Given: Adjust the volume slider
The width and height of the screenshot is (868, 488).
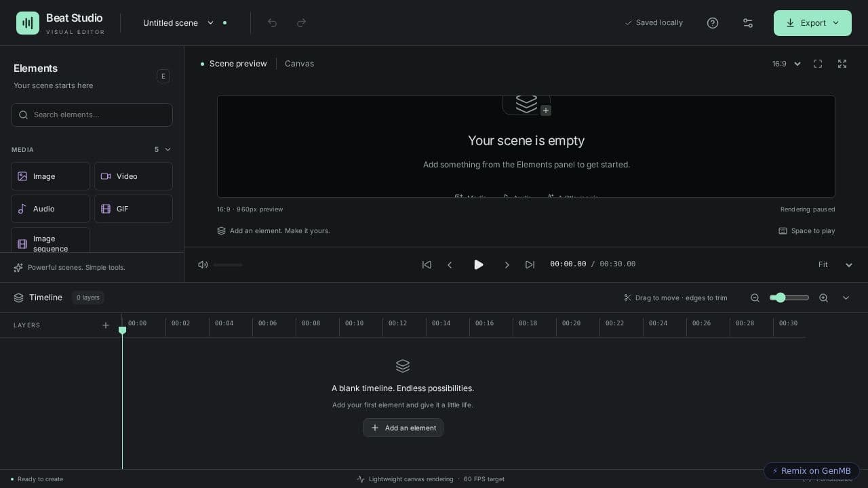Looking at the screenshot, I should tap(228, 264).
